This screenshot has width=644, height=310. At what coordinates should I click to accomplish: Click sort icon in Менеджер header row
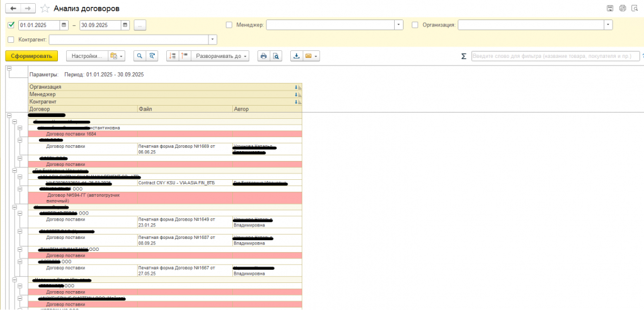(x=298, y=94)
